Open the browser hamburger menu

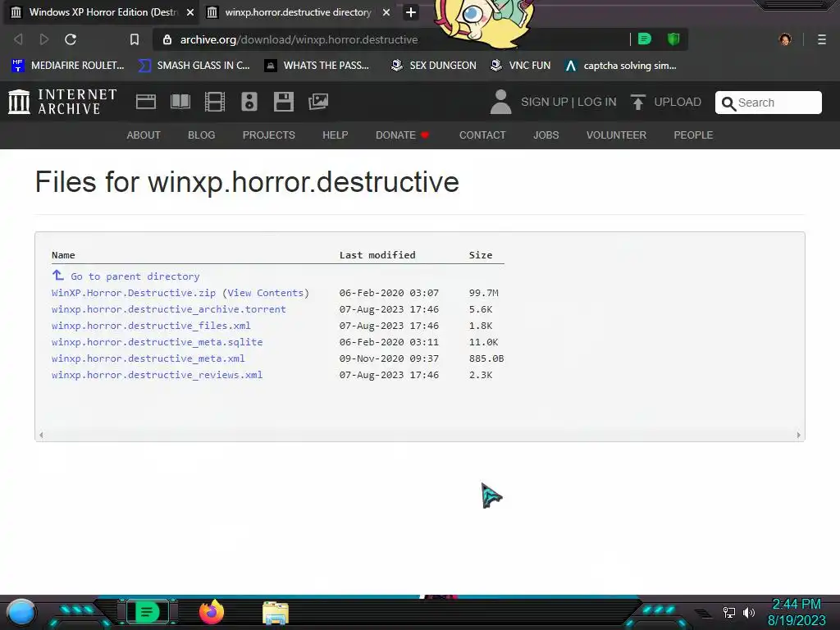(822, 39)
